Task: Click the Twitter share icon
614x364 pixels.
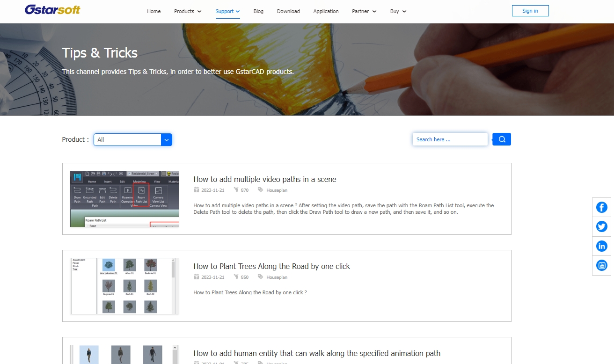Action: 601,227
